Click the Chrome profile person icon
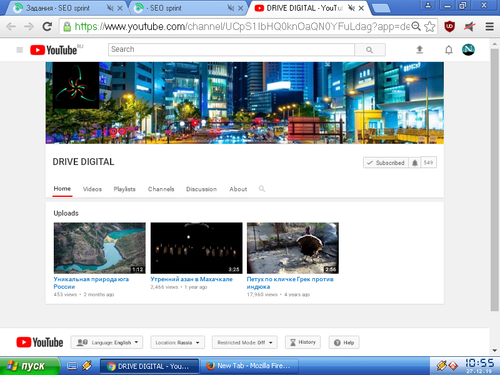The width and height of the screenshot is (500, 375). [428, 5]
